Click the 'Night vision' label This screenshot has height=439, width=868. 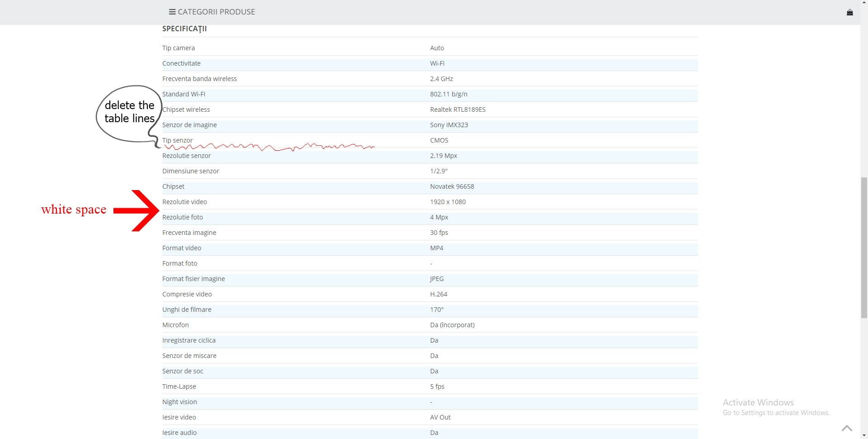point(179,402)
